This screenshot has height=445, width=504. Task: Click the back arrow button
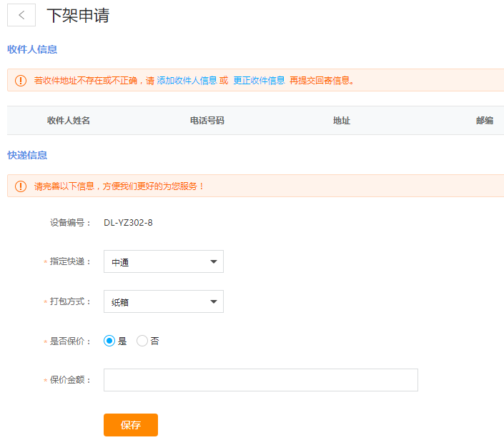[x=21, y=15]
